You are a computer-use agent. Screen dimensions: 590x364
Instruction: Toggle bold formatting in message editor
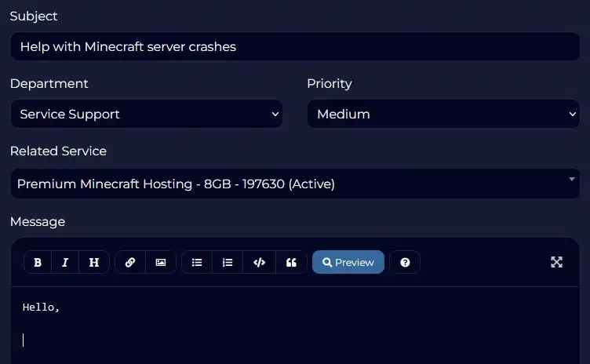point(37,263)
